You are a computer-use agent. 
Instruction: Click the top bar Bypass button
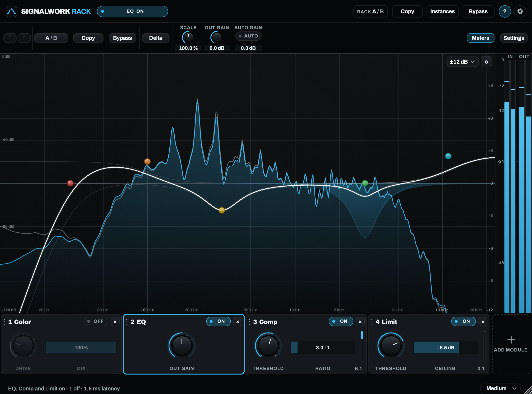pyautogui.click(x=478, y=11)
